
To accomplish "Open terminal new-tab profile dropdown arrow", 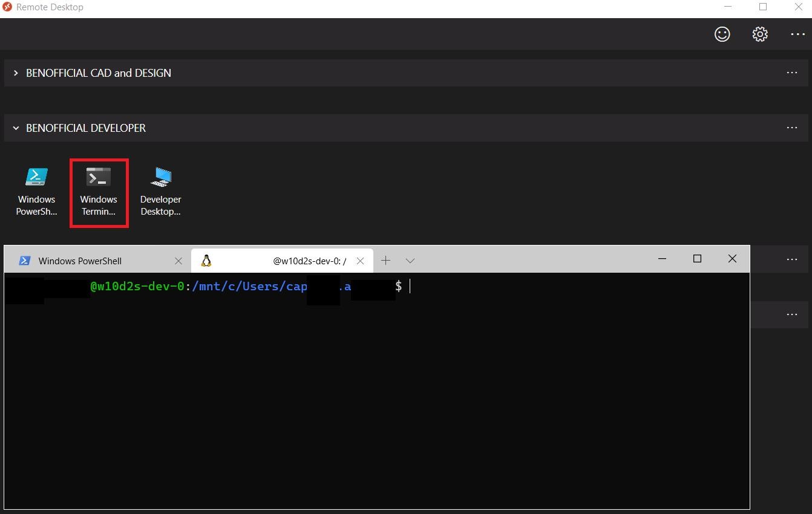I will pos(410,261).
